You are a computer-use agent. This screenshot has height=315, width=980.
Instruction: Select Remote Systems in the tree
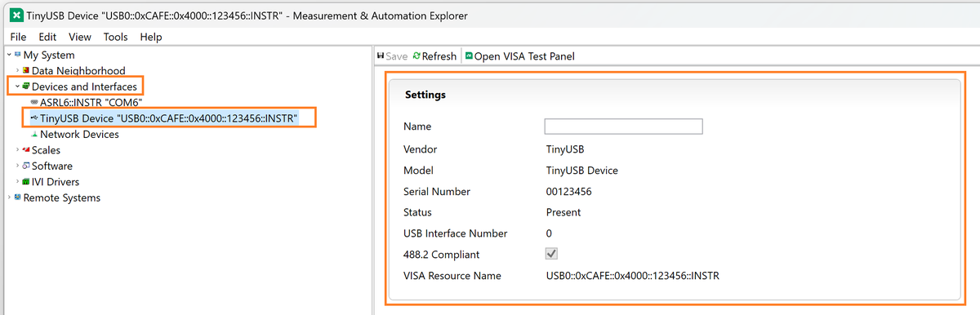62,197
